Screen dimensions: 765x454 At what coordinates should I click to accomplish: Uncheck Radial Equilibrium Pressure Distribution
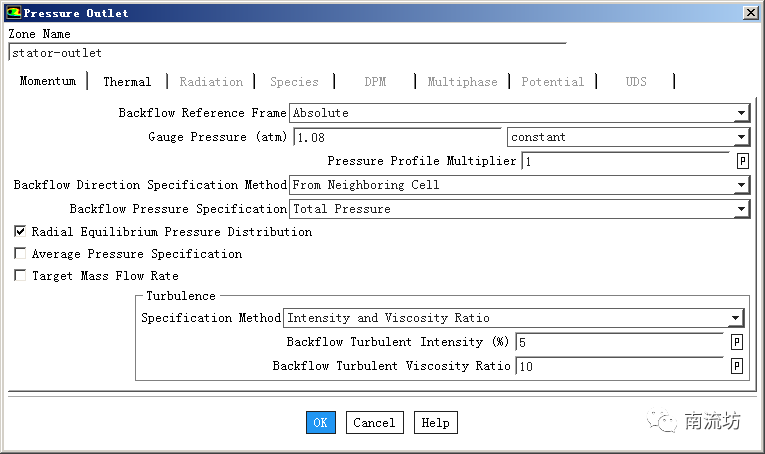click(x=20, y=231)
